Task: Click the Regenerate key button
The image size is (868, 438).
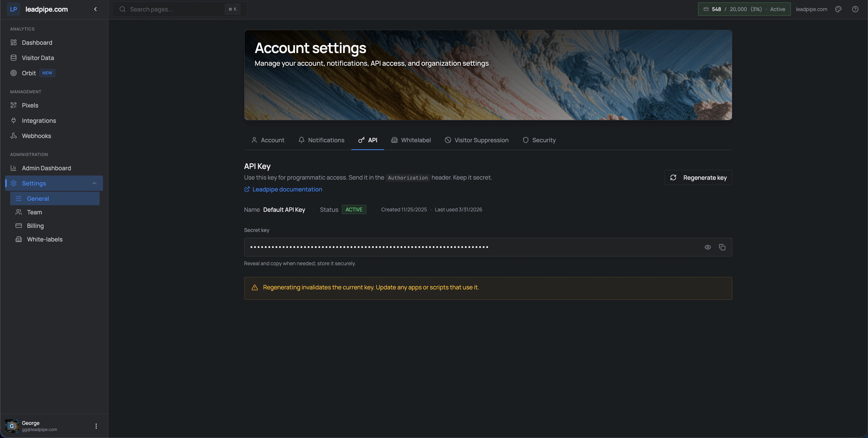Action: coord(698,177)
